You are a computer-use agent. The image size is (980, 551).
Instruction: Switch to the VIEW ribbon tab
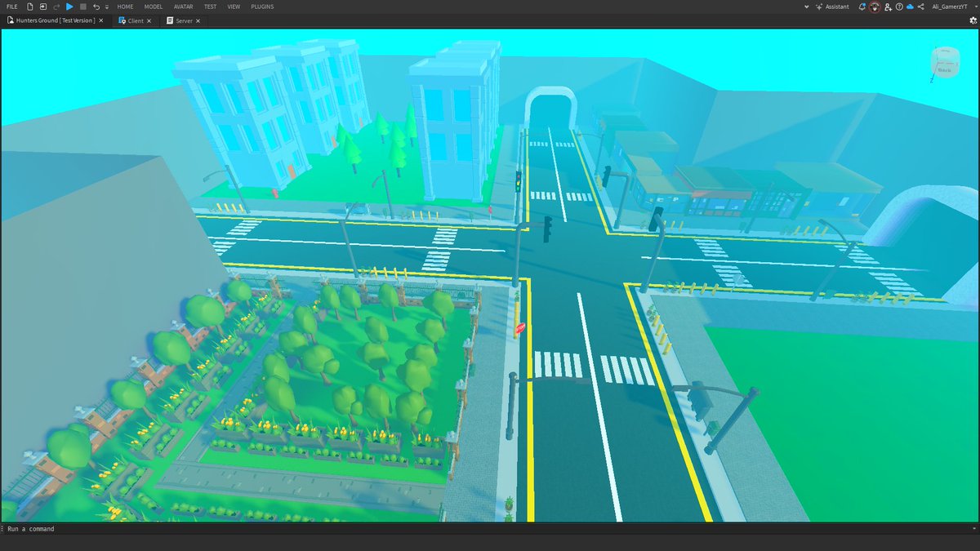(x=234, y=7)
